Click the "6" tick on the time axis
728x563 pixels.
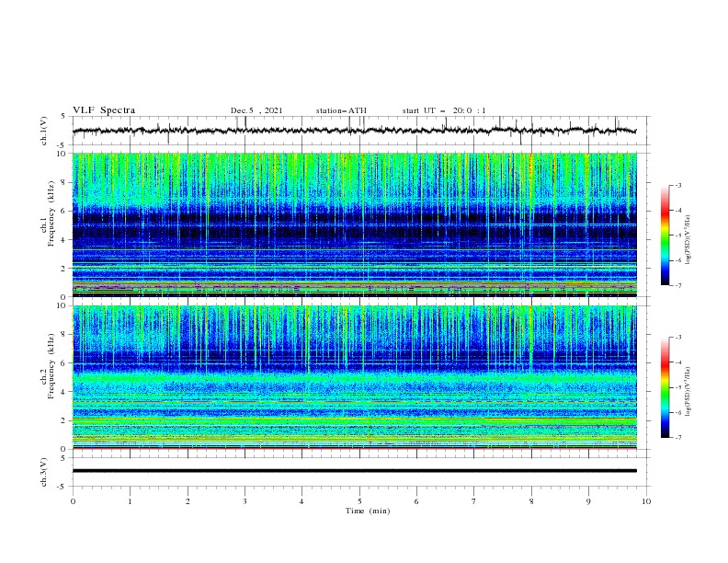click(416, 501)
